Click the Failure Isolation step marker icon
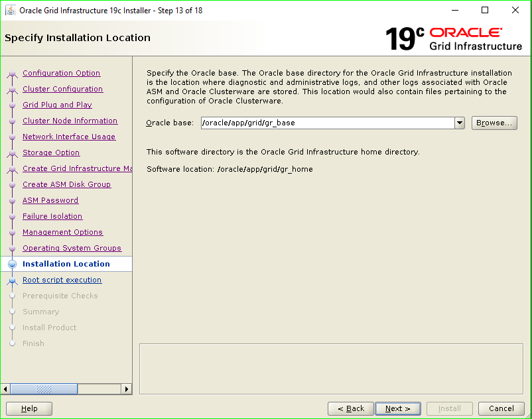The image size is (532, 419). coord(12,217)
